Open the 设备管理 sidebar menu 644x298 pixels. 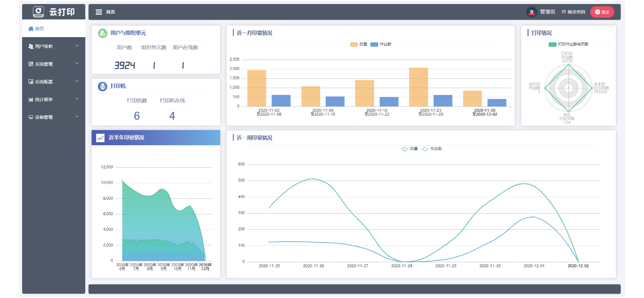coord(54,117)
